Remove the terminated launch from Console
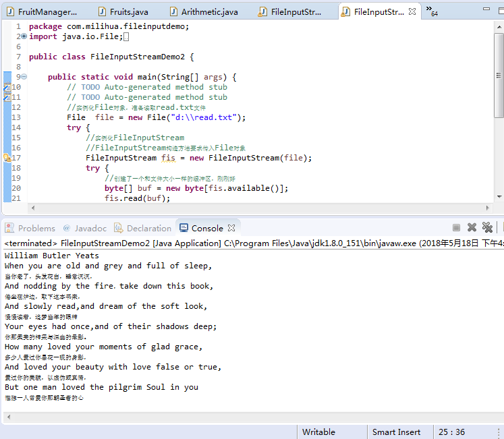 (x=472, y=227)
